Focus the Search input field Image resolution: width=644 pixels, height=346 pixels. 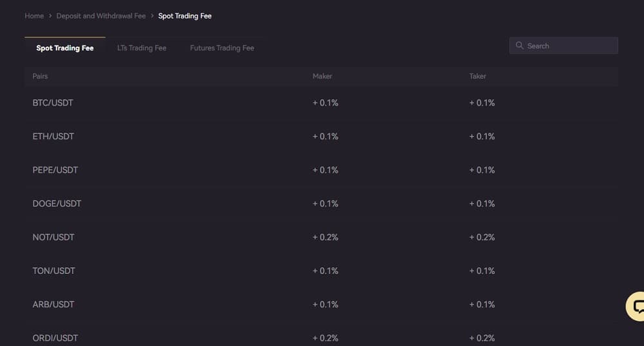(563, 46)
